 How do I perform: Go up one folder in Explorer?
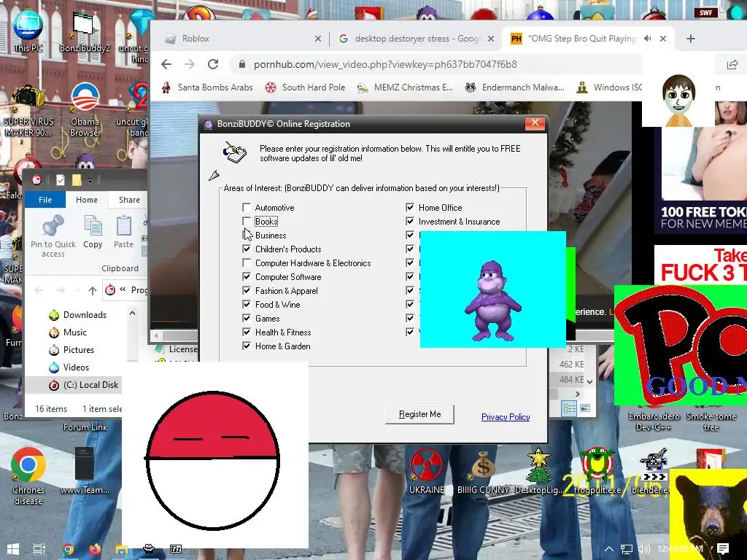tap(93, 290)
